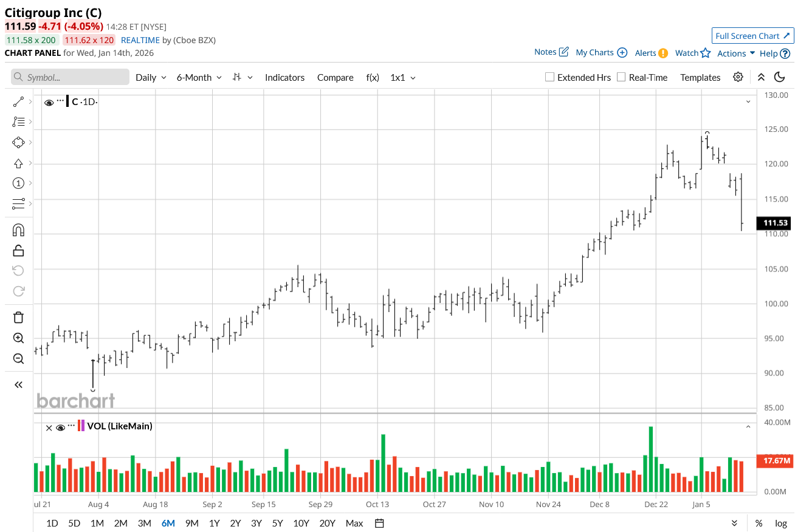The height and width of the screenshot is (532, 795).
Task: Open the 1x1 grid layout dropdown
Action: 403,77
